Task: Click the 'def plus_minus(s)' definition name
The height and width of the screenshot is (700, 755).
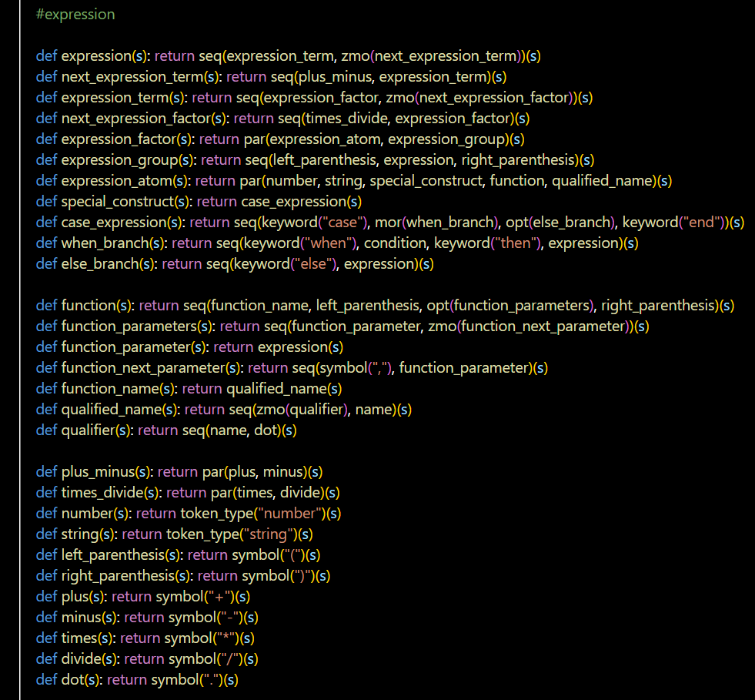Action: pos(98,471)
